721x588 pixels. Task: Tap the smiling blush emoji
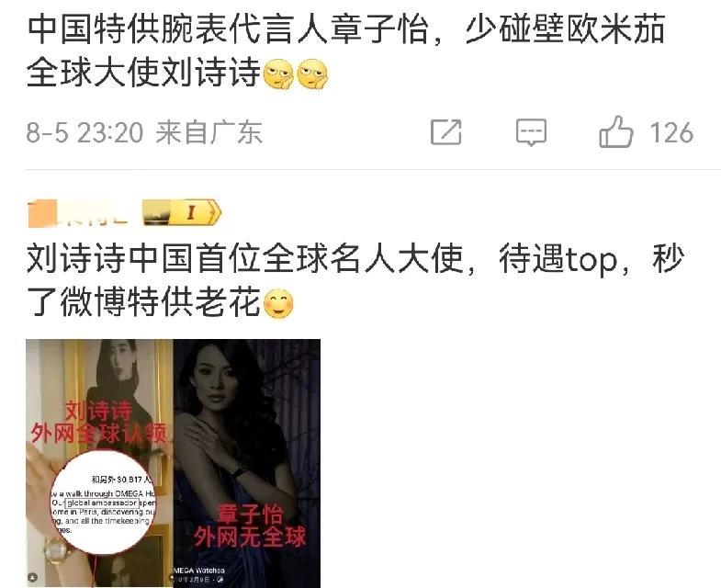click(278, 303)
